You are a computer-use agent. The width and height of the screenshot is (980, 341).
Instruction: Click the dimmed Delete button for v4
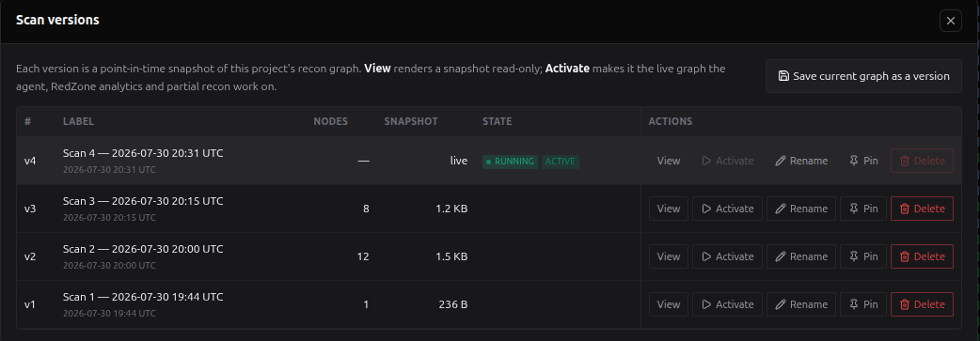(x=922, y=161)
